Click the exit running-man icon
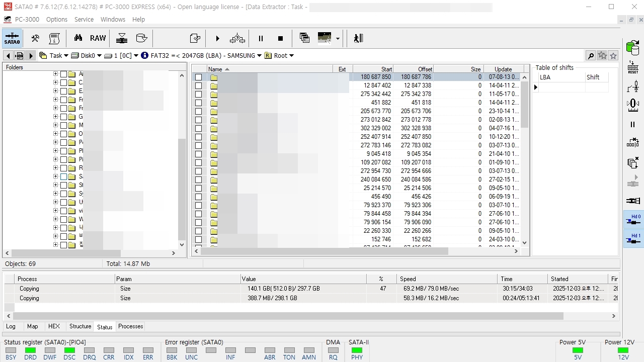The width and height of the screenshot is (644, 362). pos(358,38)
